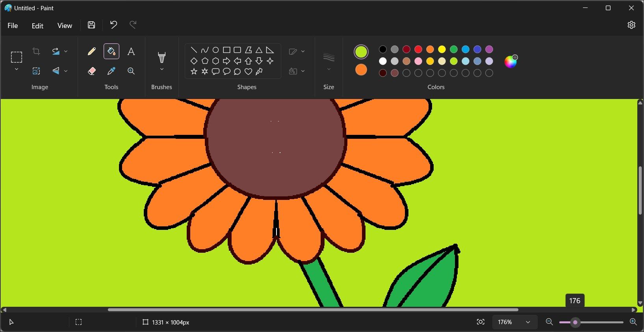Open the View menu
Screen dimensions: 644x332
point(65,26)
